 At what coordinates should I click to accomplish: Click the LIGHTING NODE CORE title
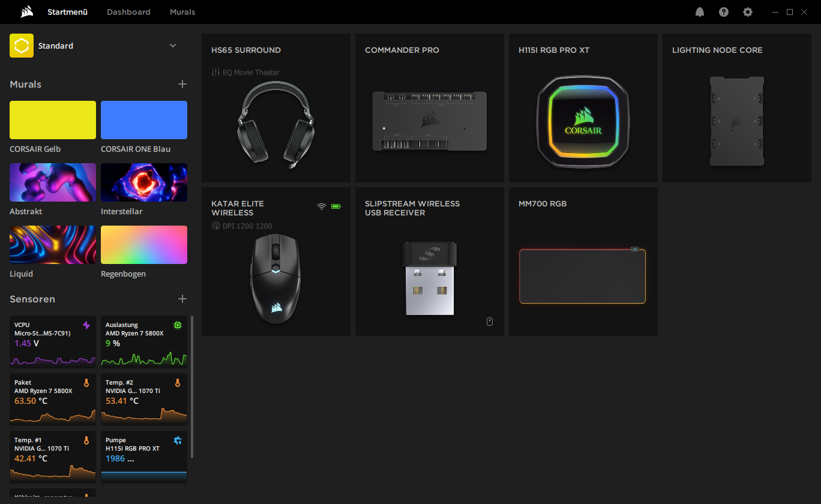(717, 50)
